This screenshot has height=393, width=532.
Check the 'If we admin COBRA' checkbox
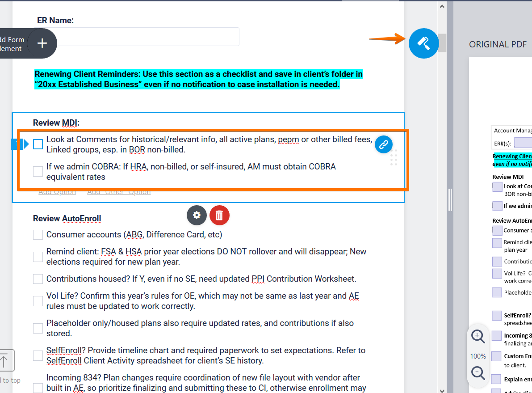click(x=38, y=171)
